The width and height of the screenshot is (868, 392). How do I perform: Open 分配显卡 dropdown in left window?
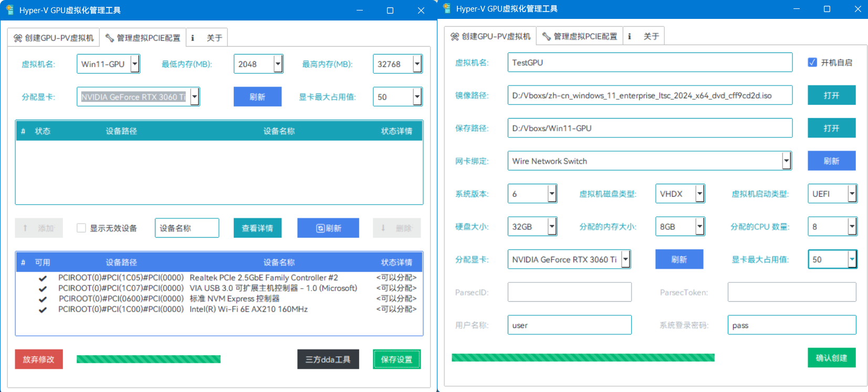pyautogui.click(x=195, y=97)
